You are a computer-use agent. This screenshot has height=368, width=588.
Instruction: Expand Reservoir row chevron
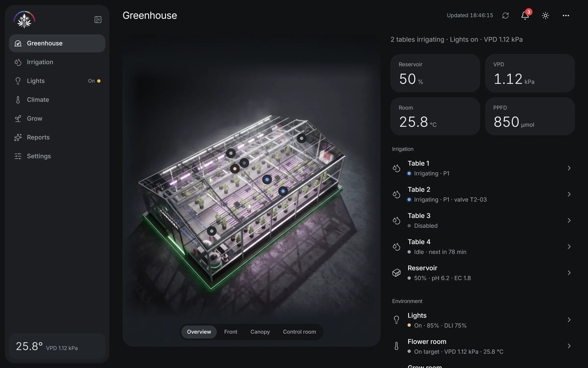569,273
